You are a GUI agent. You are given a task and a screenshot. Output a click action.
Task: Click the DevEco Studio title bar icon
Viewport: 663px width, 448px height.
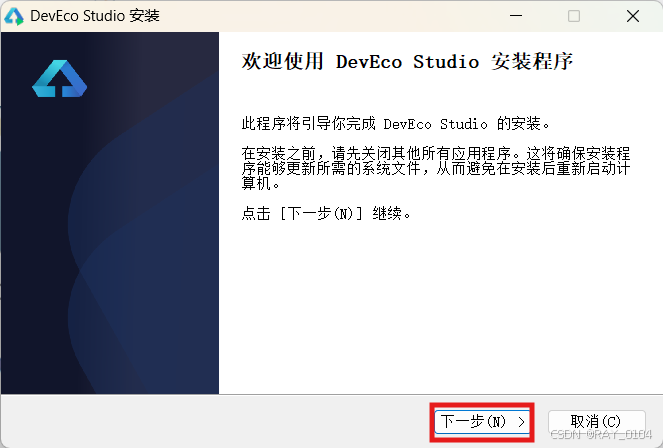[14, 16]
